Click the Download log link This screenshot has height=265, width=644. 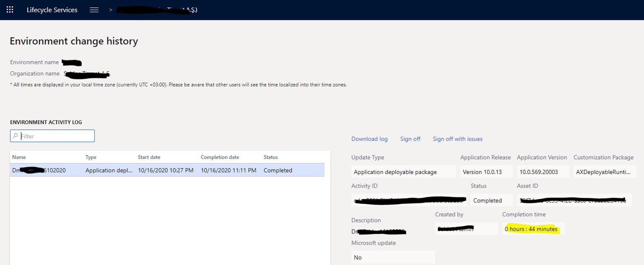click(369, 139)
